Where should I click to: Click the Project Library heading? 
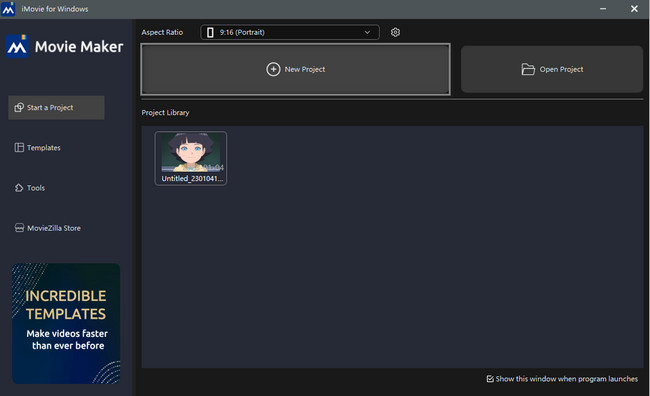pos(165,112)
